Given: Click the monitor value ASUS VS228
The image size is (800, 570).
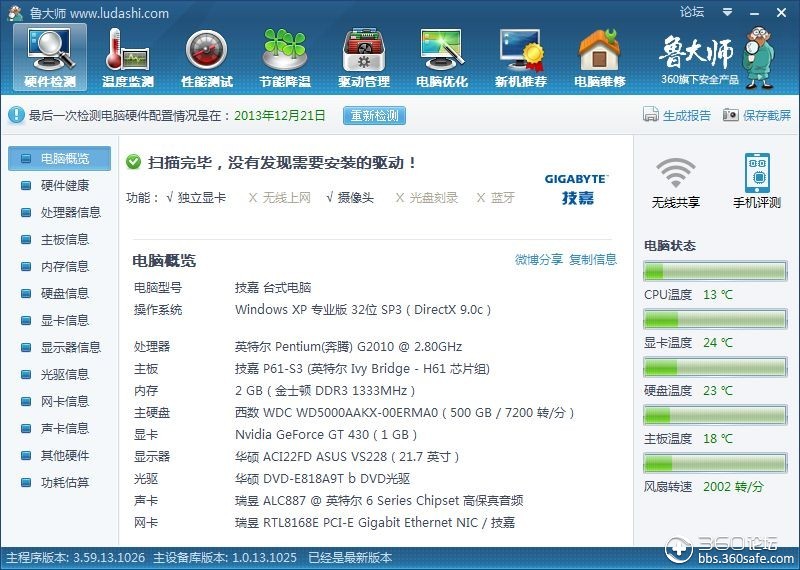Looking at the screenshot, I should [x=347, y=456].
